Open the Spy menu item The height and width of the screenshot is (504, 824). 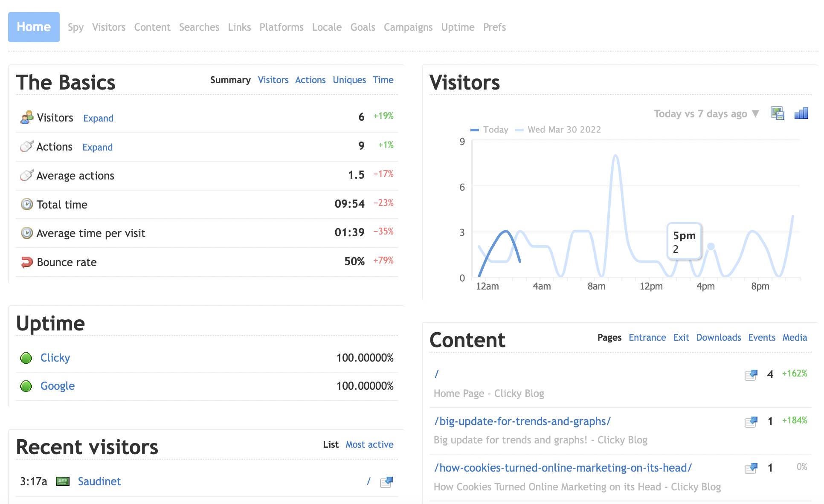[x=75, y=27]
